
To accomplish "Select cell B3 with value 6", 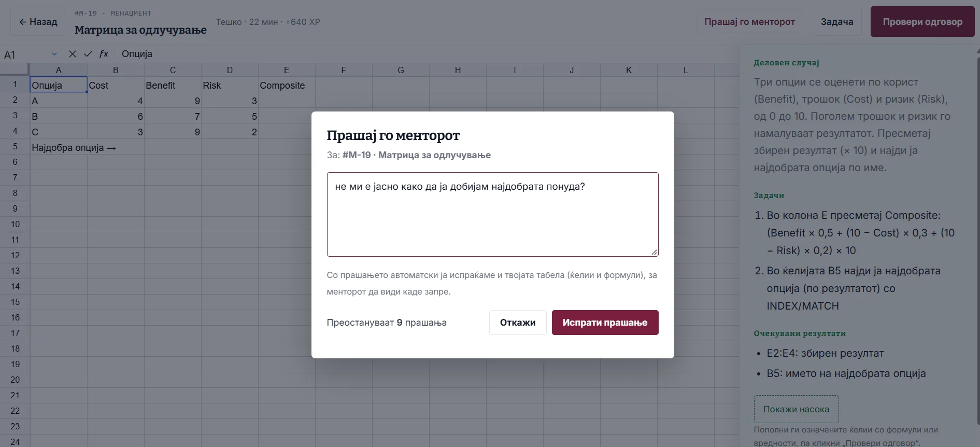I will point(116,116).
